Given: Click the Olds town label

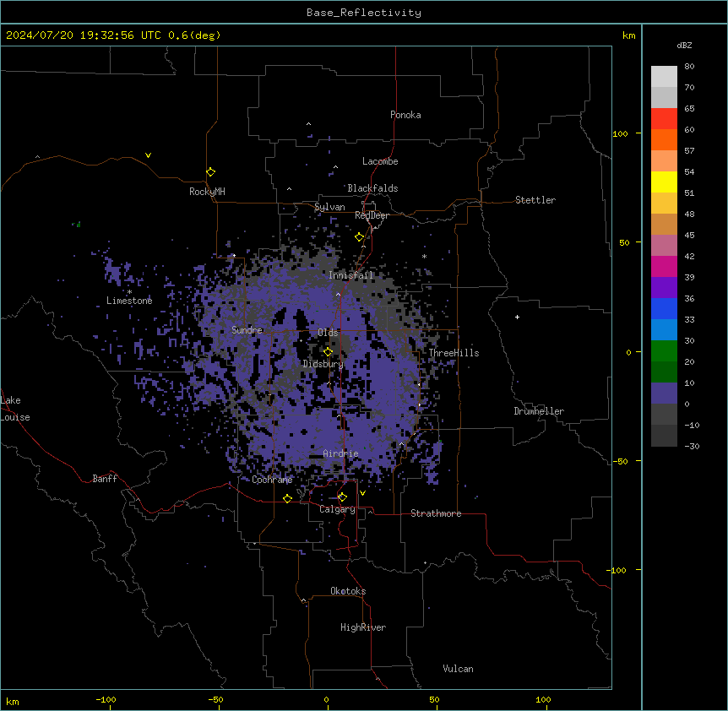Looking at the screenshot, I should (328, 333).
